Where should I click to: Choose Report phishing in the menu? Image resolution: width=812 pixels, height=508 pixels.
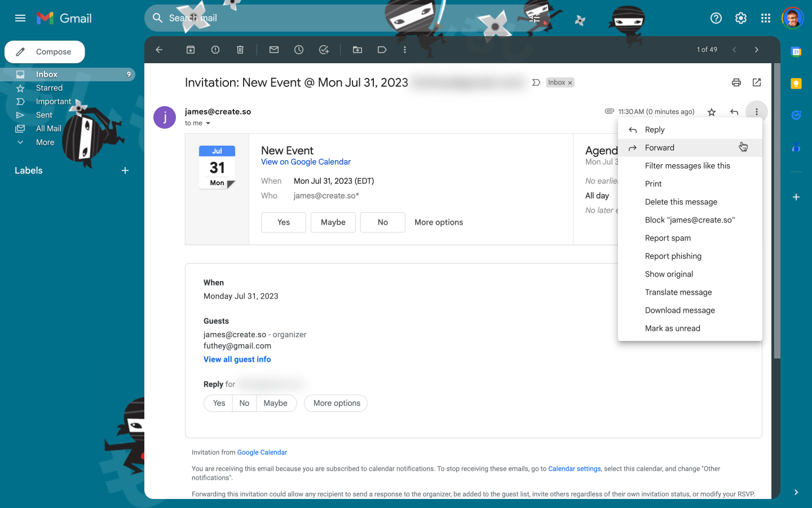pyautogui.click(x=673, y=256)
